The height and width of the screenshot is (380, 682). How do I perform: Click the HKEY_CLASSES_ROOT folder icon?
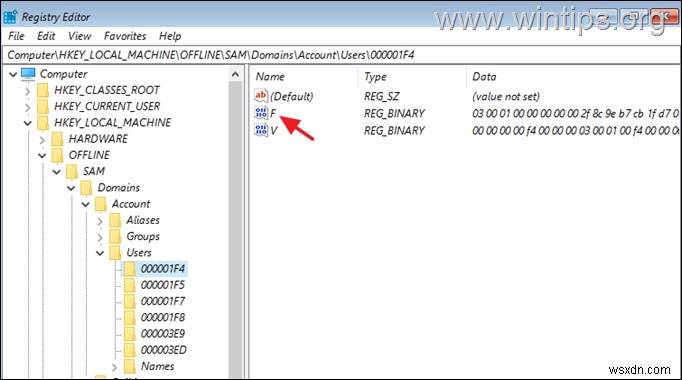coord(43,90)
